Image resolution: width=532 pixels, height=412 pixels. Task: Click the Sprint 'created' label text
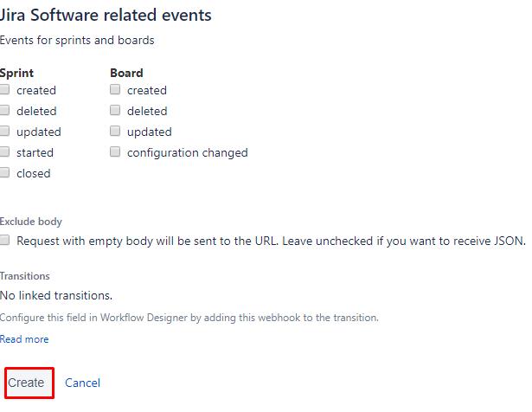coord(36,90)
